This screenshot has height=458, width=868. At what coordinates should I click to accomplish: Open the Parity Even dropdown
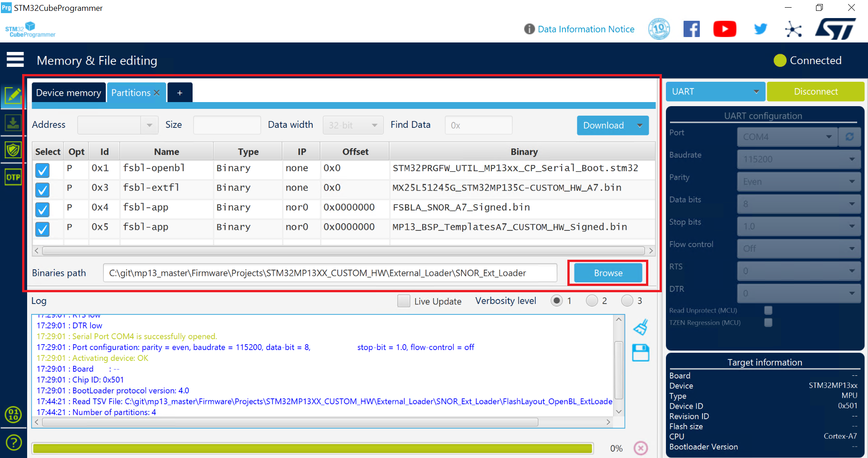(x=799, y=182)
